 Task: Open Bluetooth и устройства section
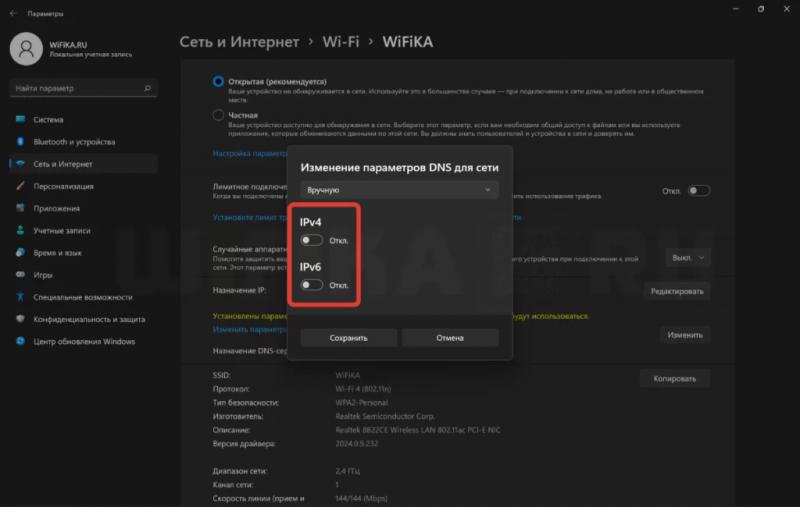point(83,142)
